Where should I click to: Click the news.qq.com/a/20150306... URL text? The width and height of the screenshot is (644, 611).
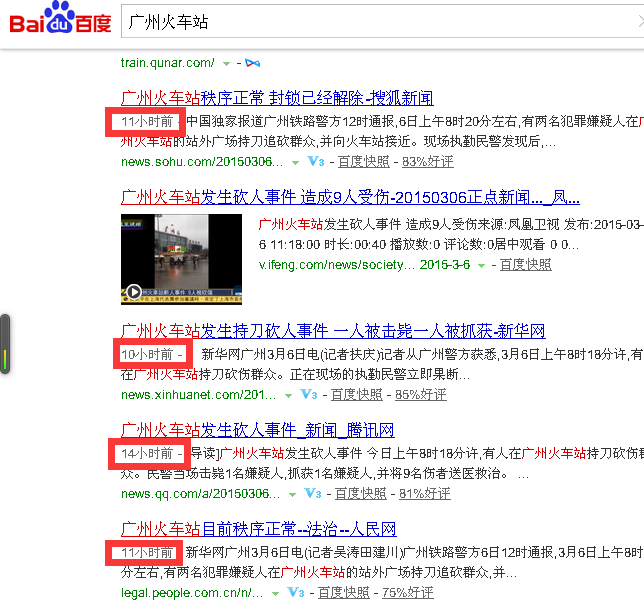[x=200, y=494]
